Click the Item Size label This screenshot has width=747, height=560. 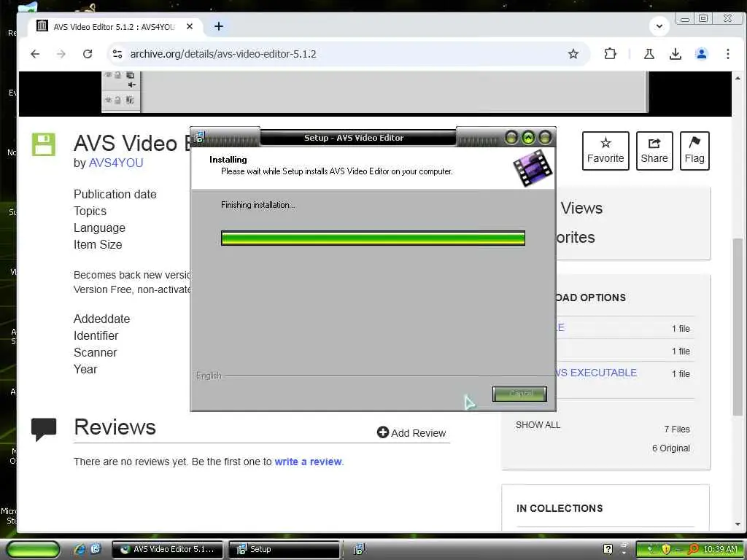tap(98, 245)
